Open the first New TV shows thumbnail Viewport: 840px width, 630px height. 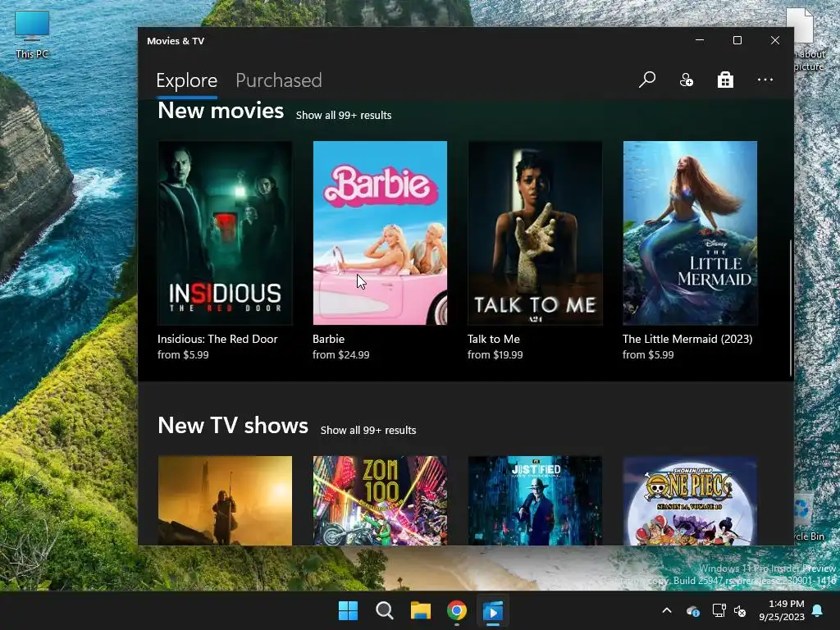pos(225,500)
